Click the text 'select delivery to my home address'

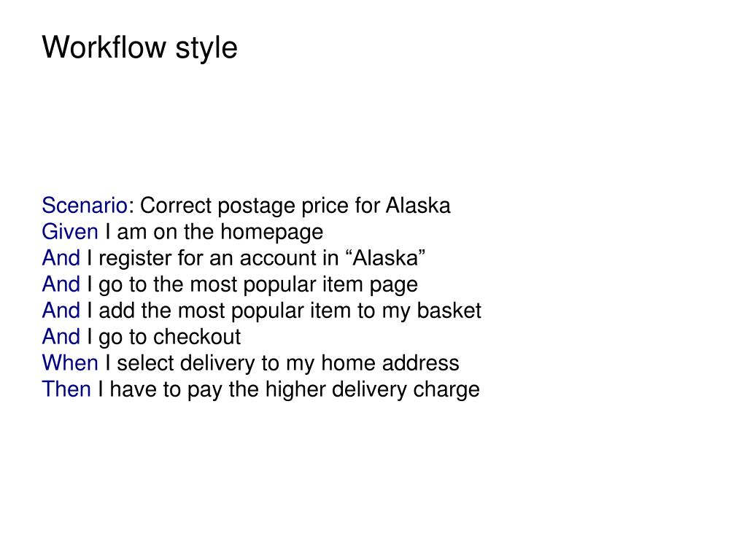(287, 363)
